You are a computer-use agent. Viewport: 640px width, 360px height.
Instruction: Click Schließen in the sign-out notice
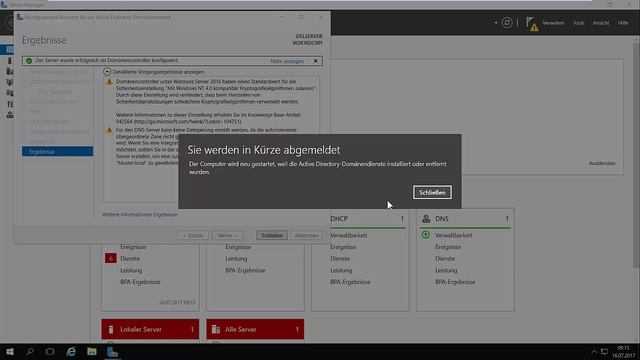pos(432,192)
